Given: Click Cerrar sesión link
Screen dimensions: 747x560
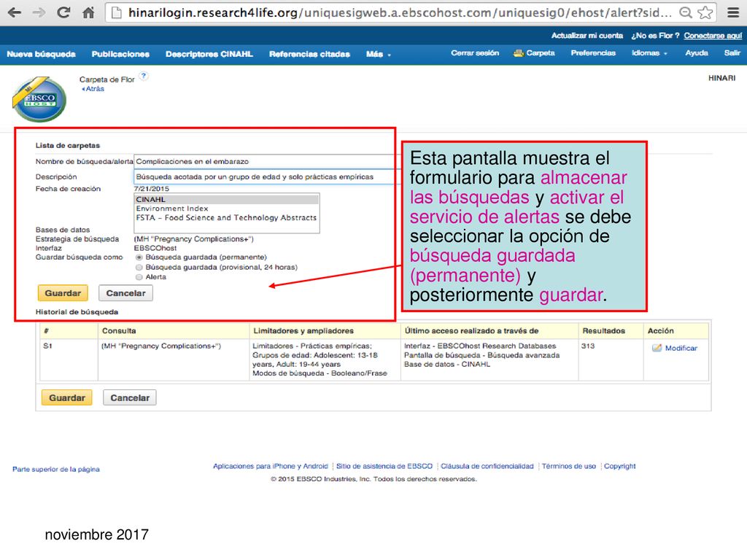Looking at the screenshot, I should (x=475, y=52).
